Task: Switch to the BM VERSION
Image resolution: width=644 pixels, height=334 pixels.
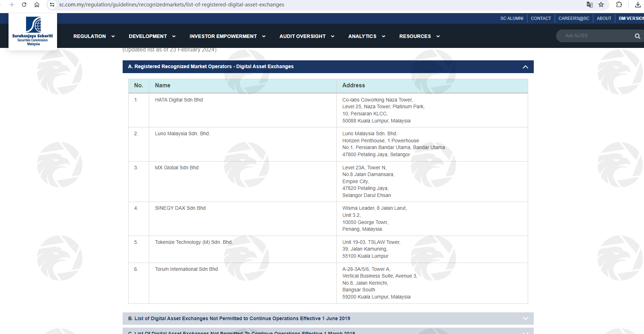Action: 631,18
